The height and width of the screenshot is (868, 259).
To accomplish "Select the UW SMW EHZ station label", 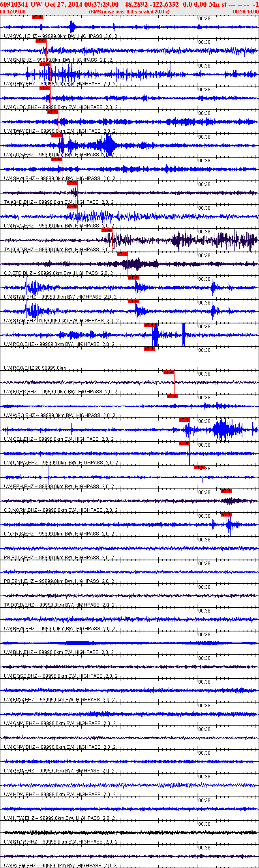I will click(x=59, y=178).
